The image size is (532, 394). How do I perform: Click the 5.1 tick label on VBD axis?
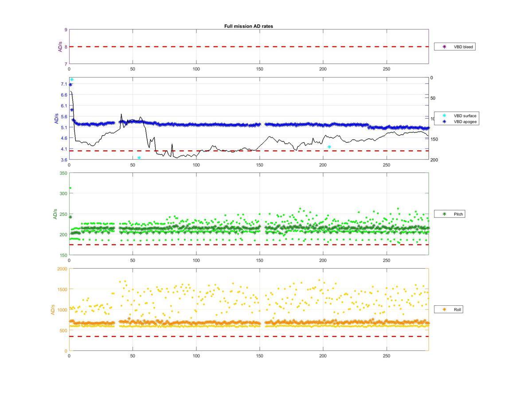click(64, 127)
